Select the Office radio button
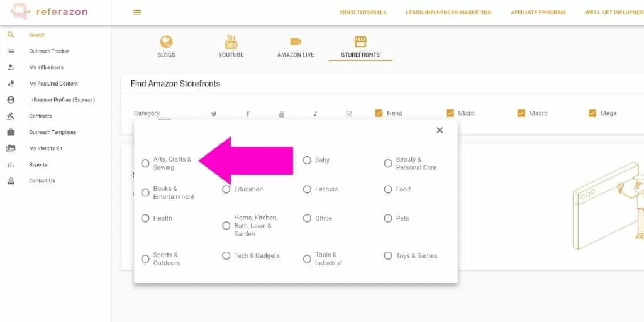Viewport: 644px width, 322px height. click(x=307, y=218)
